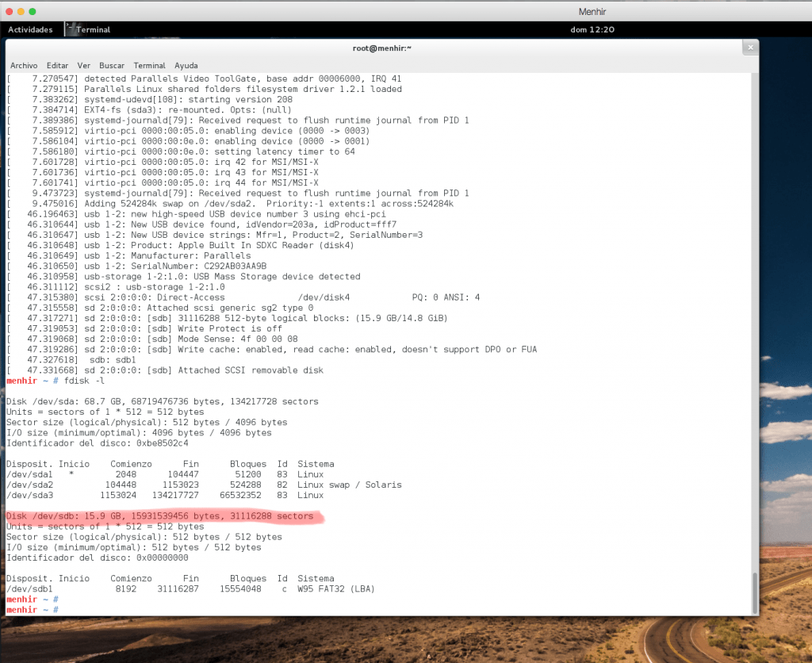The width and height of the screenshot is (812, 663).
Task: Click 'EXT4-fs (sda3): re-mounted' line
Action: point(149,109)
